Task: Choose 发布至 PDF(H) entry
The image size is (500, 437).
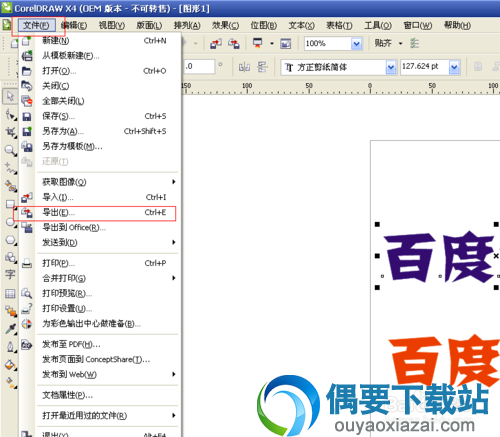Action: coord(100,344)
